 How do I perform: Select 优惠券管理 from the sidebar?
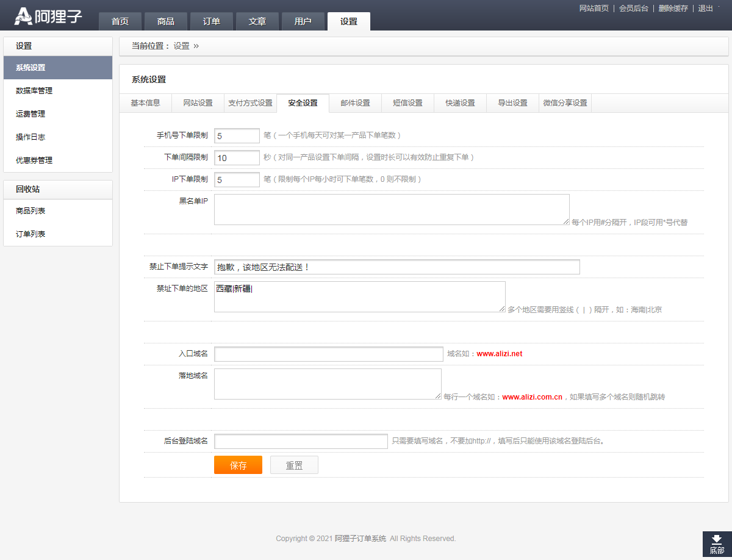[x=34, y=160]
